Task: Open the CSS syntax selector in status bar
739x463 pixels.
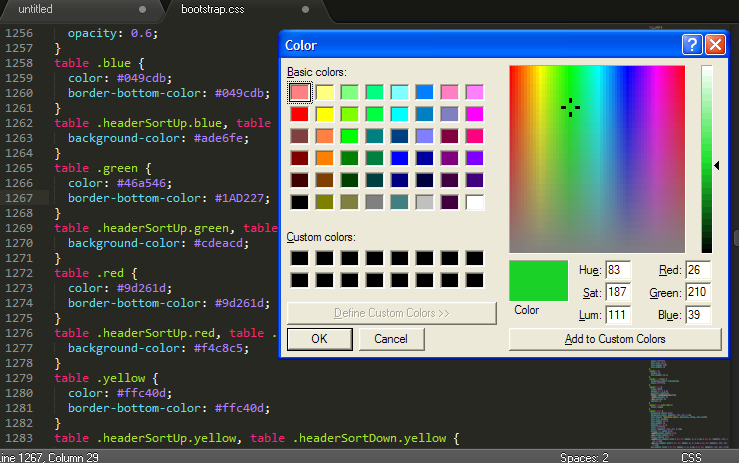Action: pos(691,457)
